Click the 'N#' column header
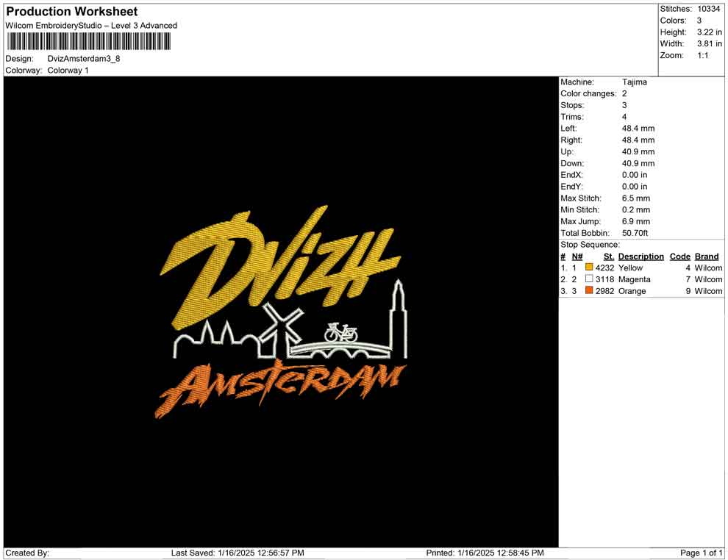 (x=577, y=256)
